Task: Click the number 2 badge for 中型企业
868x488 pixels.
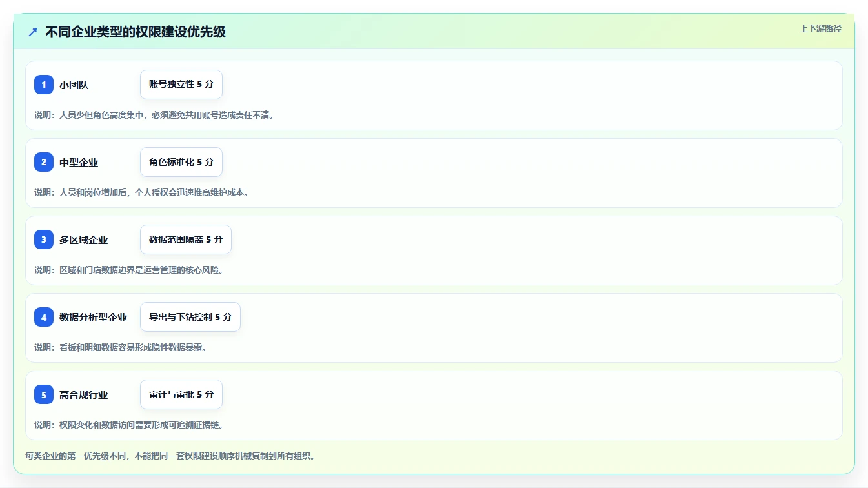Action: (44, 162)
